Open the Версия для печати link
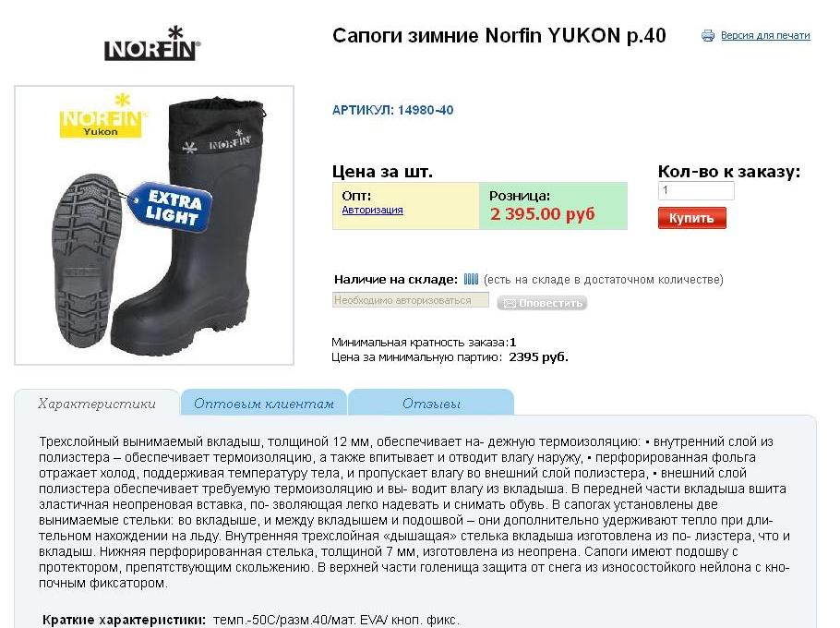Image resolution: width=840 pixels, height=628 pixels. pos(765,35)
